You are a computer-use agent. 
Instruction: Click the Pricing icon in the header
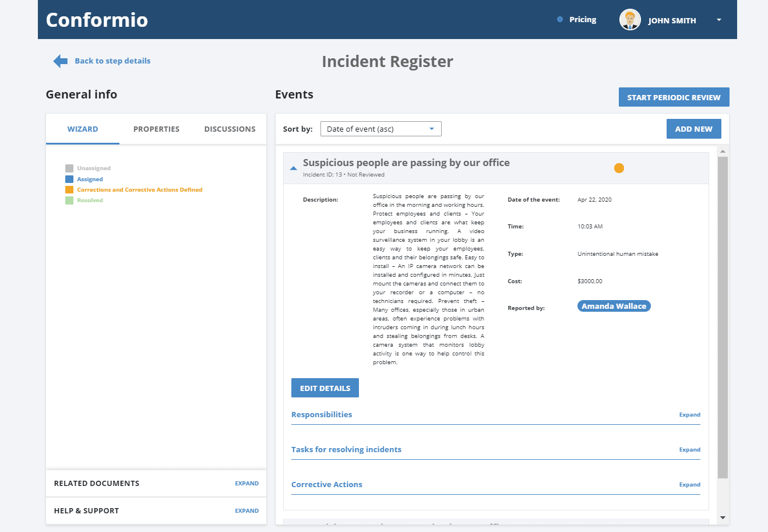pyautogui.click(x=561, y=19)
